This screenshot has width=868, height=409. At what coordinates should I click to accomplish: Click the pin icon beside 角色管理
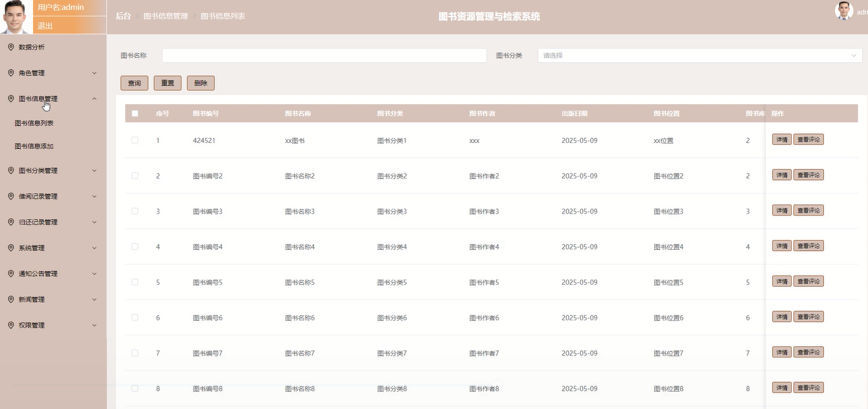11,73
